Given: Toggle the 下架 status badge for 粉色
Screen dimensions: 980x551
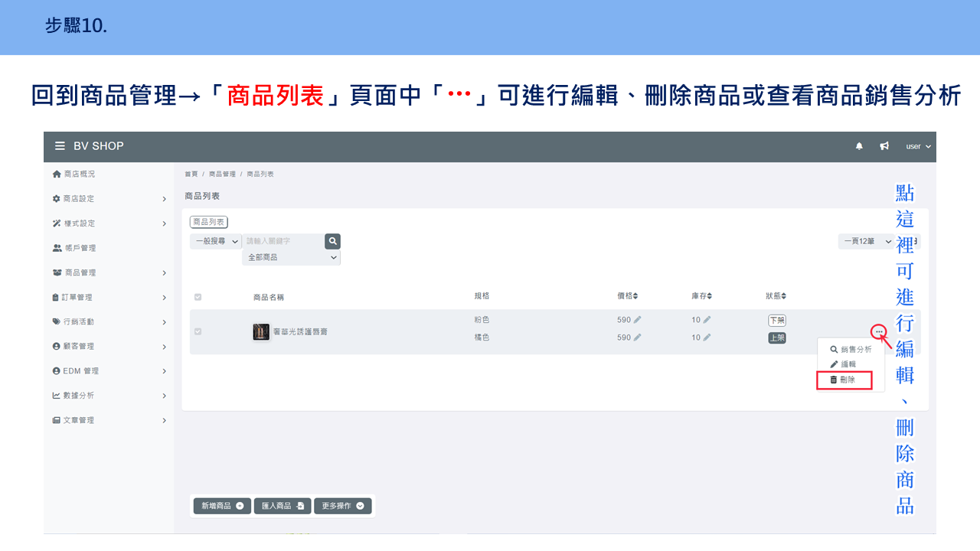Looking at the screenshot, I should pos(777,320).
